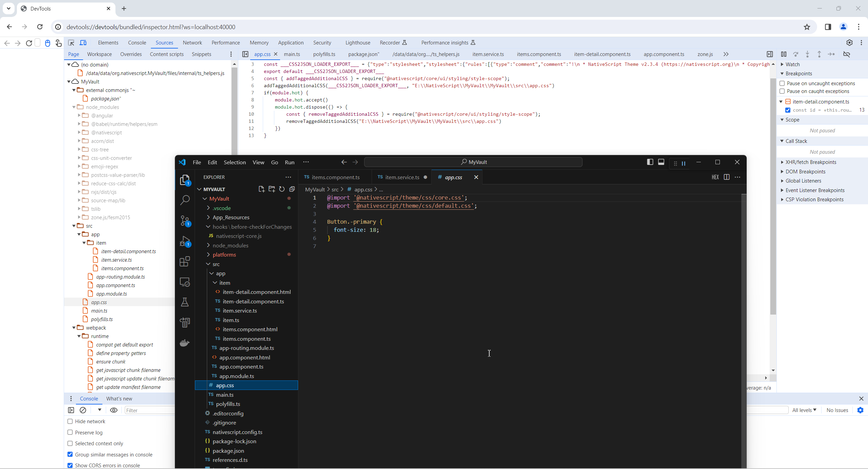
Task: Open item.service.ts from the Explorer
Action: [x=239, y=311]
